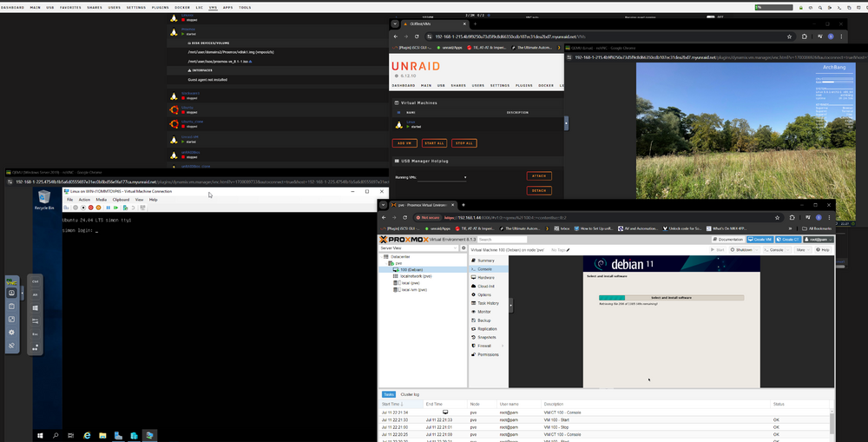Click the Turn Off icon in Hyper-V toolbar

83,208
